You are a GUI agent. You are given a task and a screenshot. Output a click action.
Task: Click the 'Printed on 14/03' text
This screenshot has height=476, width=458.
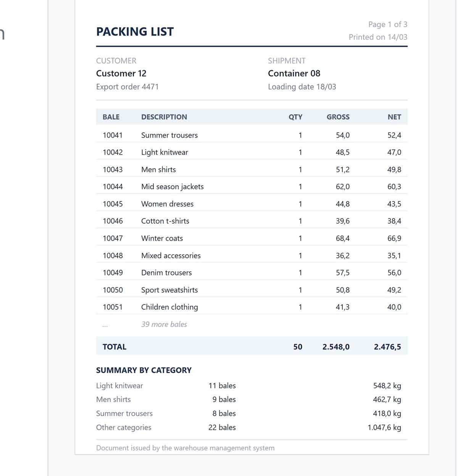coord(378,37)
